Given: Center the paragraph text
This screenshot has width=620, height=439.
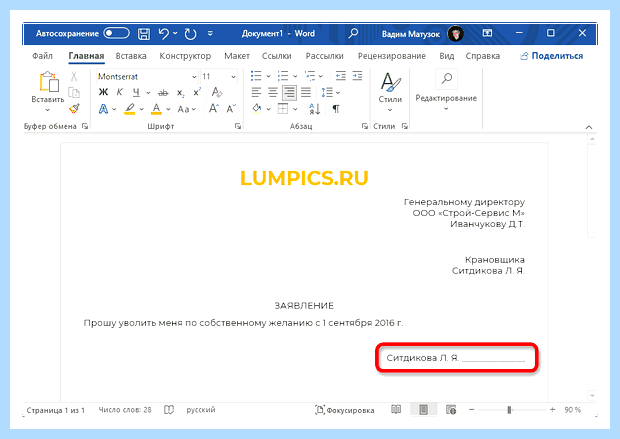Looking at the screenshot, I should (273, 93).
